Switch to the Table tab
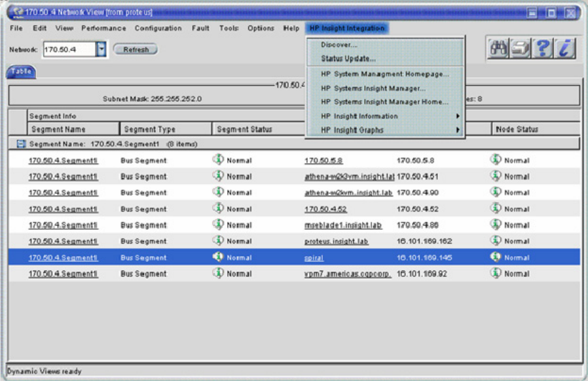The image size is (588, 381). 21,71
